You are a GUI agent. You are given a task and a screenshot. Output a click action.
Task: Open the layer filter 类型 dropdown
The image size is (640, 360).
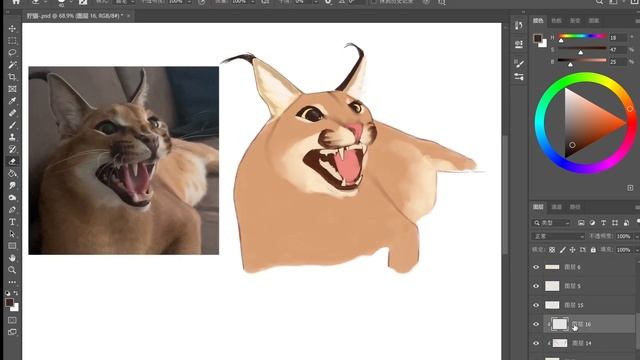[x=551, y=223]
